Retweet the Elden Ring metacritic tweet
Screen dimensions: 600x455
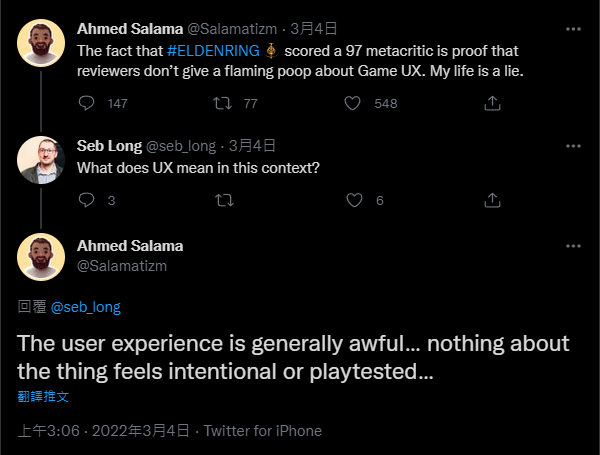click(222, 103)
